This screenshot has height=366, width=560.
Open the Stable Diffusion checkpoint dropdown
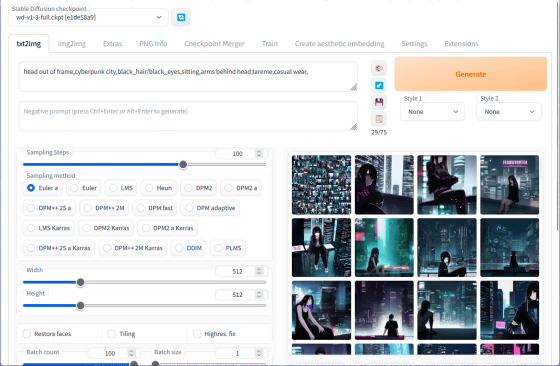[88, 17]
